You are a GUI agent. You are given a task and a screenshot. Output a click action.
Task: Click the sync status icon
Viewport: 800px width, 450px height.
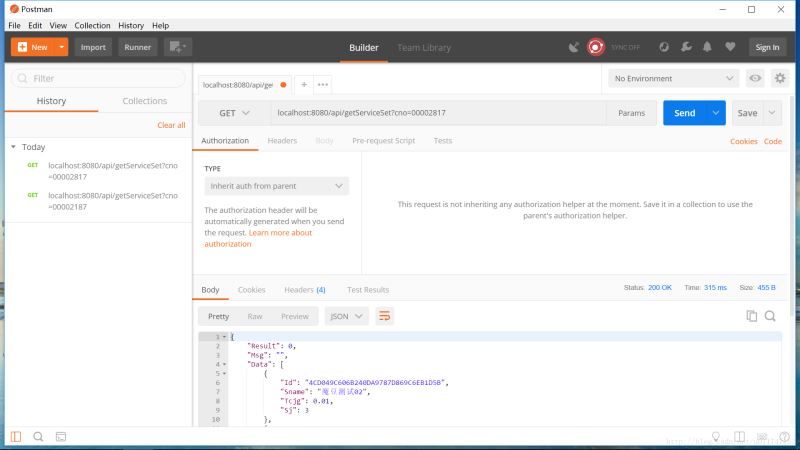(596, 46)
